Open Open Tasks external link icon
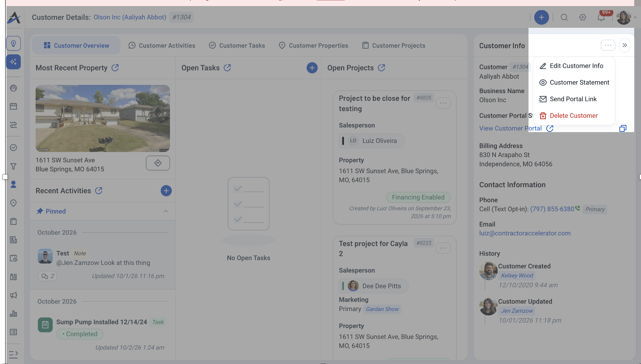Image resolution: width=641 pixels, height=364 pixels. pyautogui.click(x=227, y=68)
